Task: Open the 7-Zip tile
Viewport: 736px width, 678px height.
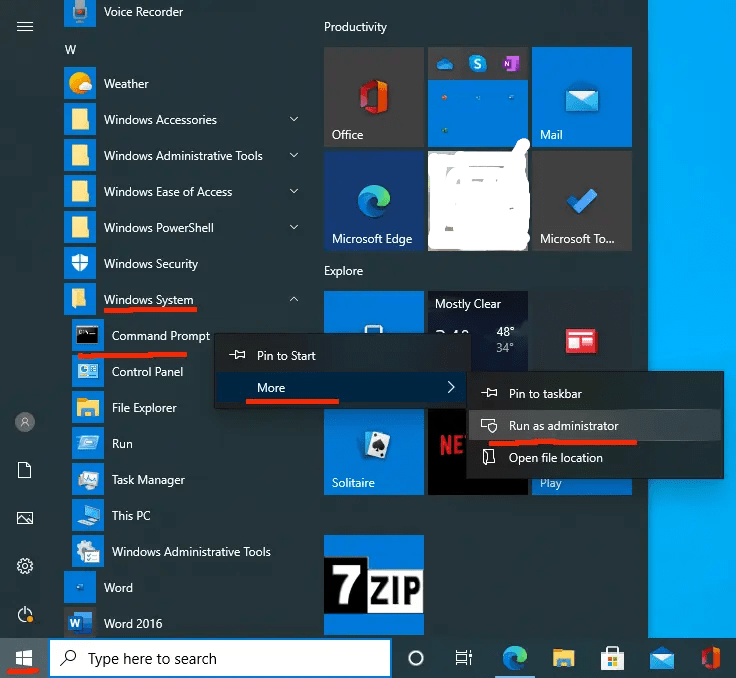Action: click(374, 585)
